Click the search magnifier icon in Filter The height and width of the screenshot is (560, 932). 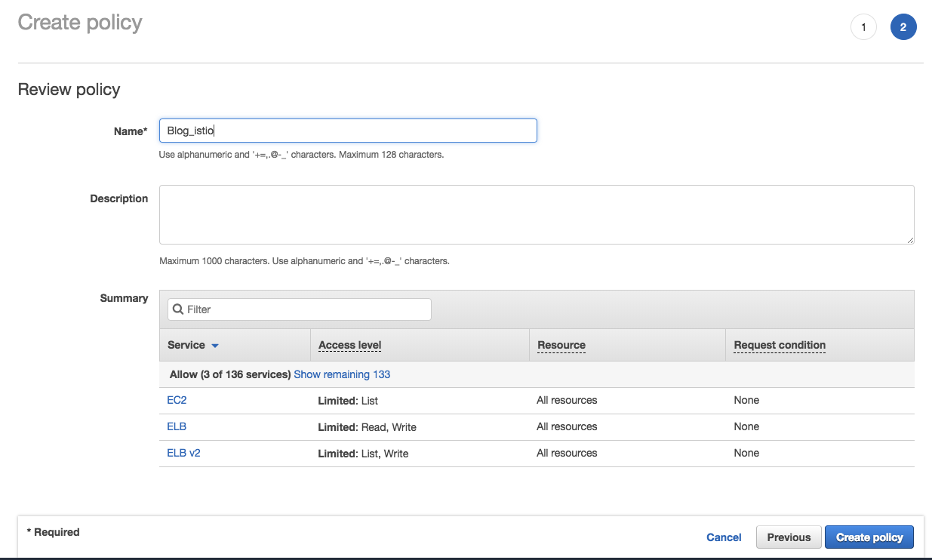coord(178,309)
